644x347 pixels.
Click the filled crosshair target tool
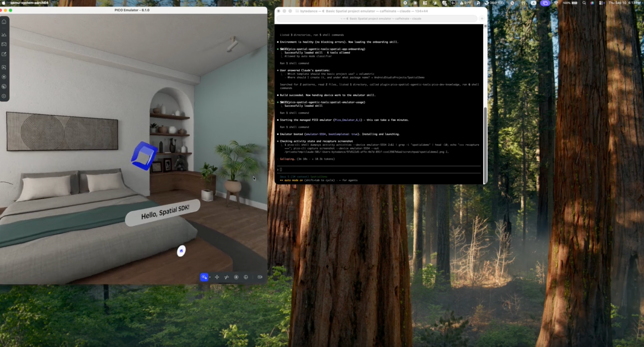(x=236, y=277)
